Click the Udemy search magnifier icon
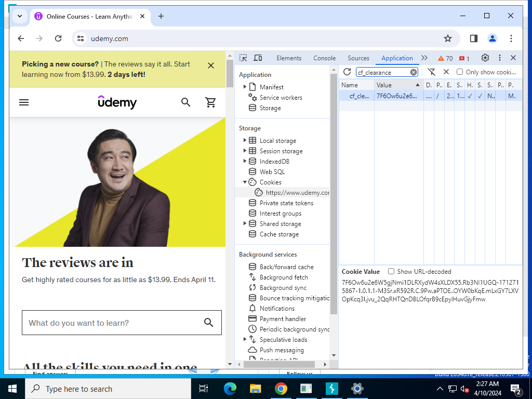Viewport: 532px width, 399px height. click(185, 102)
